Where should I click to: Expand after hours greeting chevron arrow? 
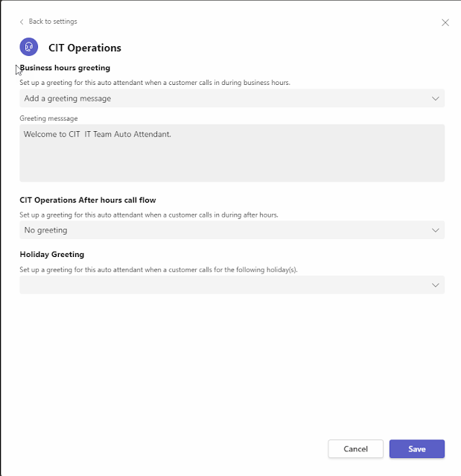(x=436, y=230)
